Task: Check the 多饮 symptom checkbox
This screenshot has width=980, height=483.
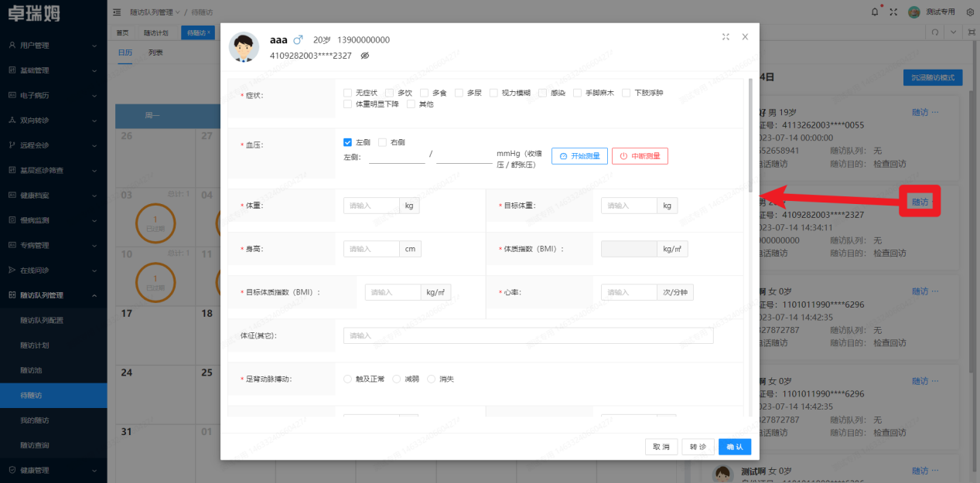Action: point(390,93)
